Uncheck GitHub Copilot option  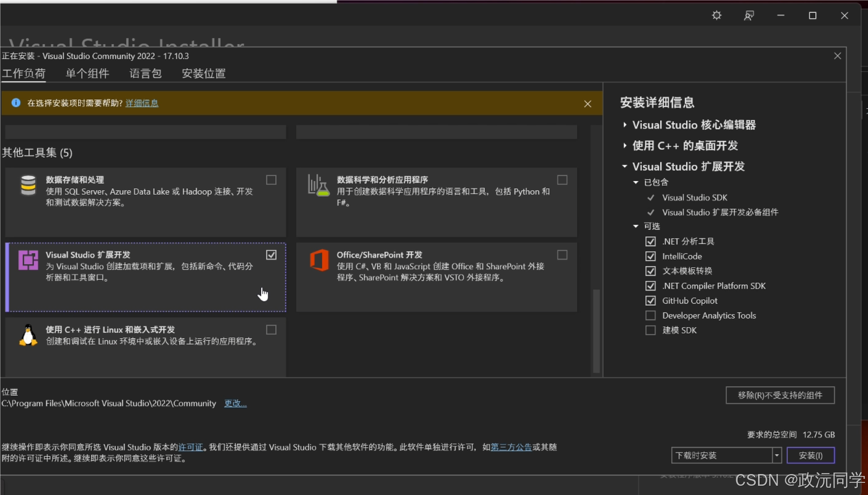tap(650, 301)
